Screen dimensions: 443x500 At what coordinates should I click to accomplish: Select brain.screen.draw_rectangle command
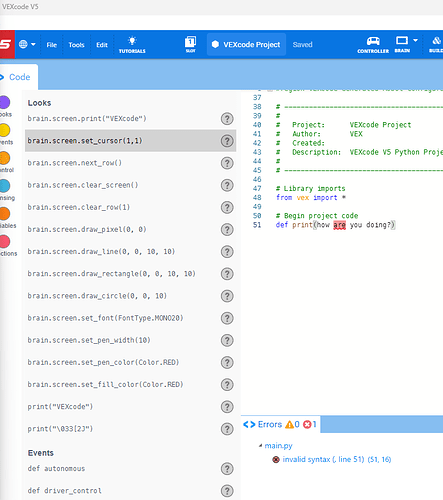(111, 273)
